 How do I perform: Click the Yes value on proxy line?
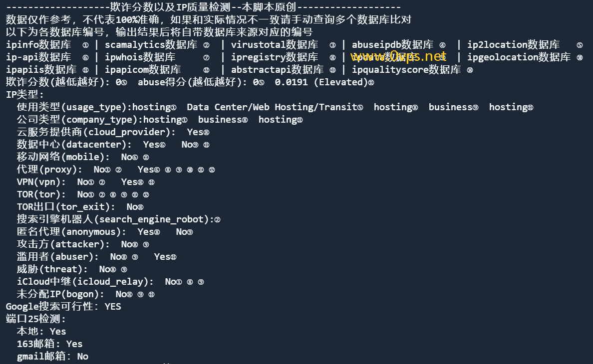[x=146, y=169]
